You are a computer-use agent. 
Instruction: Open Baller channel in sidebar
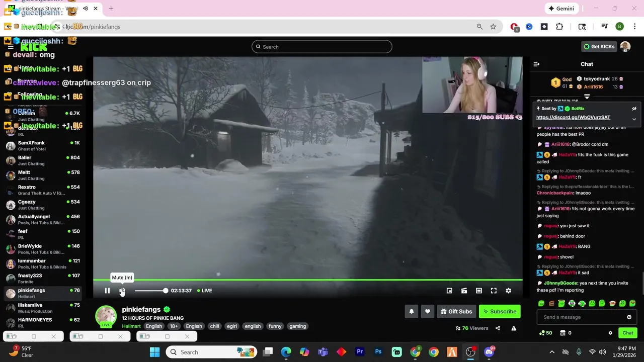[x=43, y=160]
